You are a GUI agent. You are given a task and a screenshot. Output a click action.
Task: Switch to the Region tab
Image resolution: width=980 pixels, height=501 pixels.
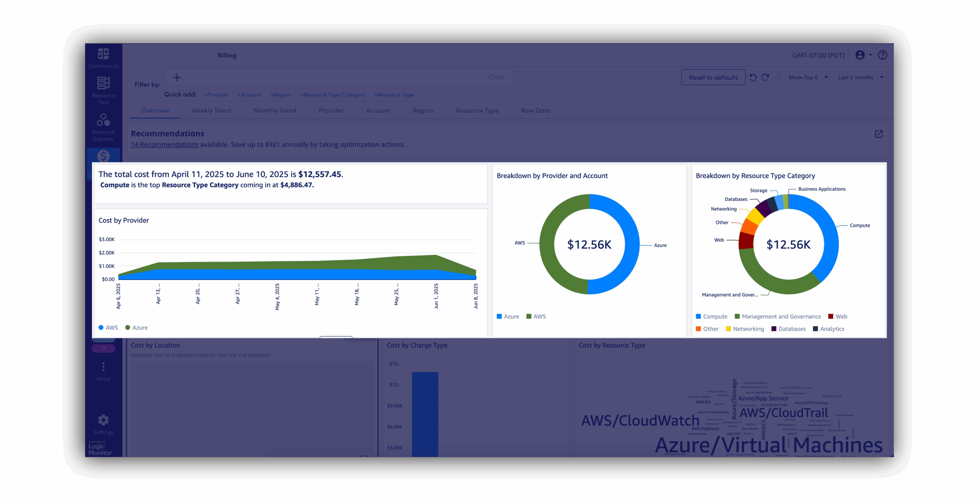[x=423, y=111]
